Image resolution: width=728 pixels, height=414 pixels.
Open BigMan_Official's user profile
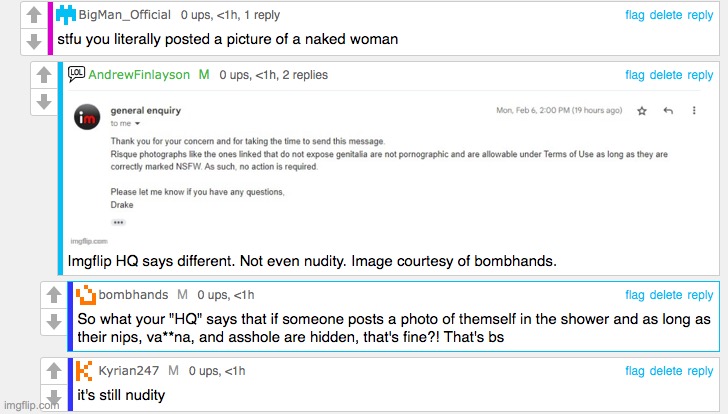[x=124, y=16]
